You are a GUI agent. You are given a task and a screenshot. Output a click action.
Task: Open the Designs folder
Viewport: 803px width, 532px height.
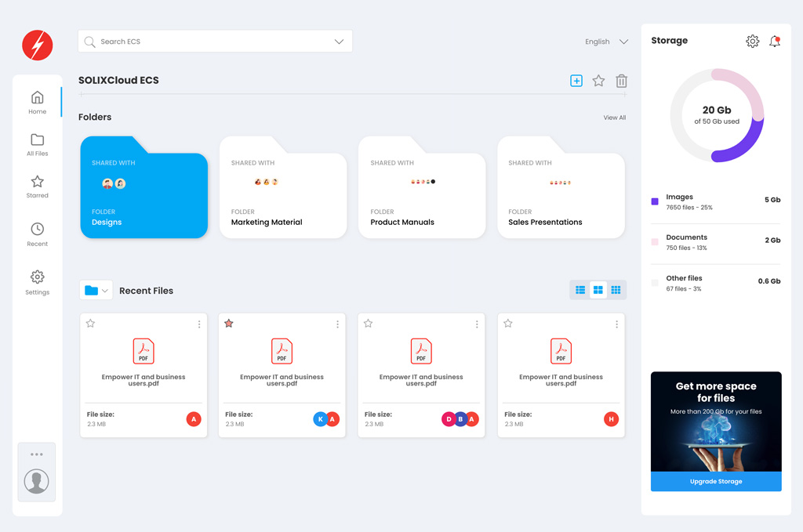click(144, 187)
